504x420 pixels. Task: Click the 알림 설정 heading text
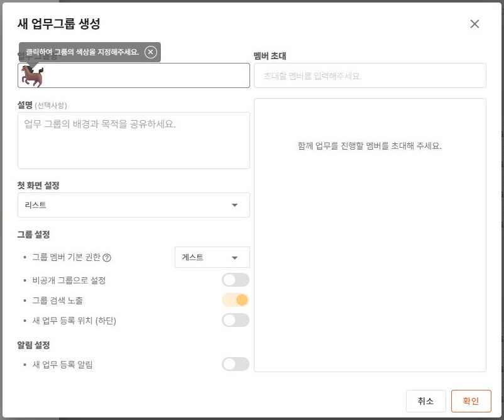pyautogui.click(x=33, y=345)
